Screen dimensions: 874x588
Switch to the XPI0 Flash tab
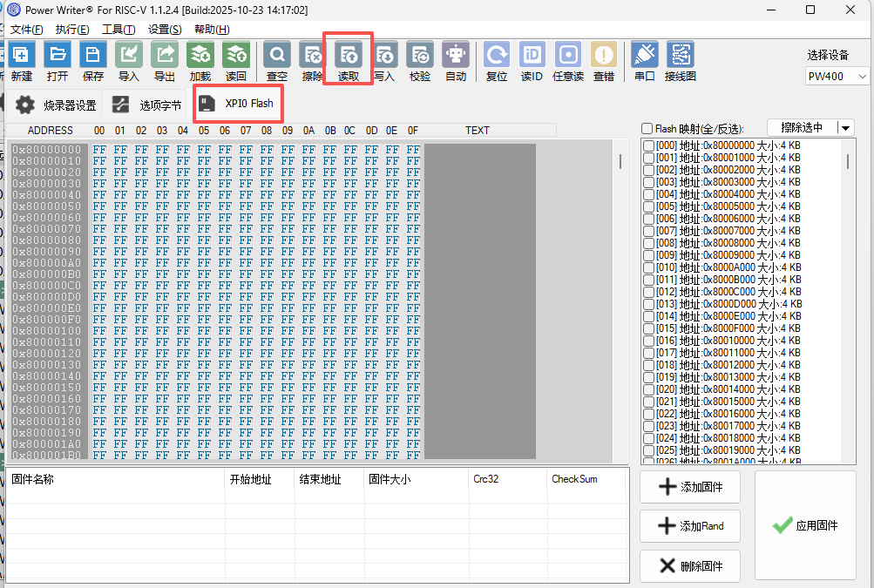238,104
